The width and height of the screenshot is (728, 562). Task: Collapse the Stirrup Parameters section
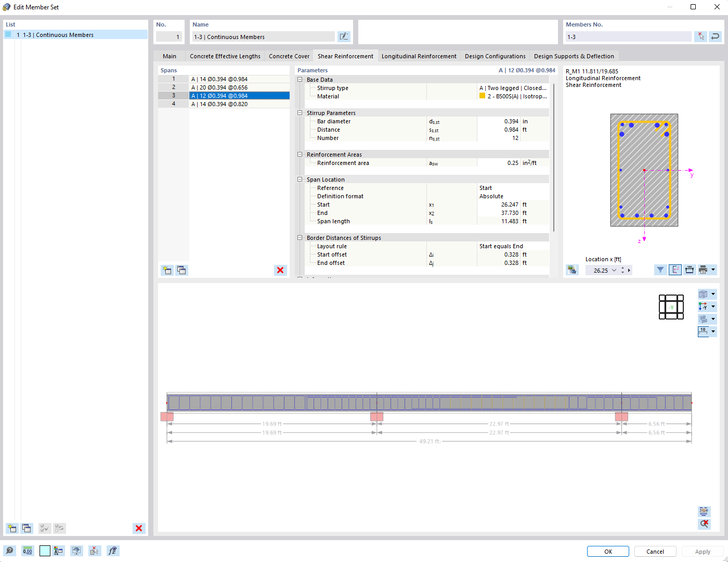(x=300, y=112)
